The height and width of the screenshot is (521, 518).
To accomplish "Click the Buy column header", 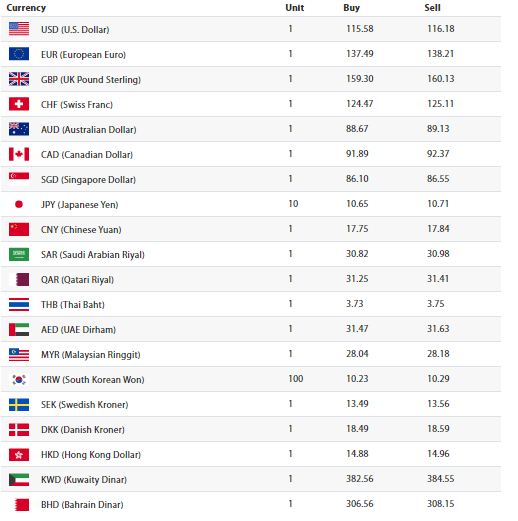I will click(352, 7).
